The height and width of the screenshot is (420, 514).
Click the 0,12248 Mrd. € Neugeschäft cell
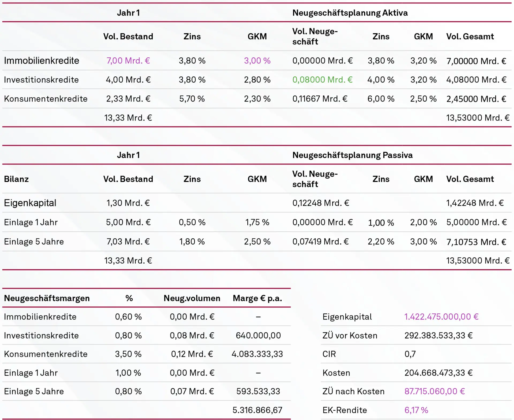coord(321,203)
